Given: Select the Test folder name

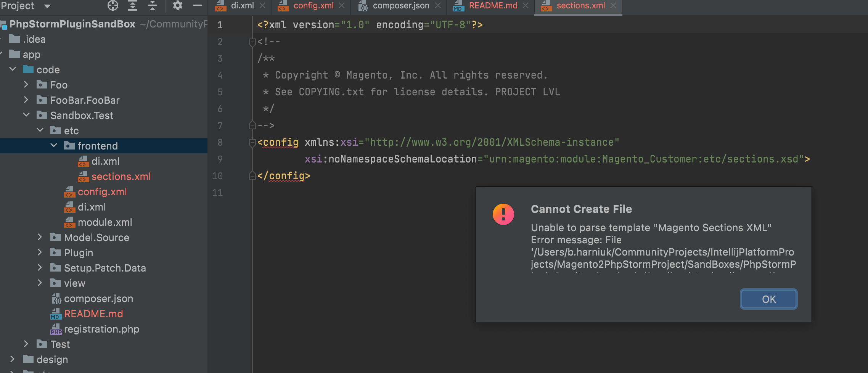Looking at the screenshot, I should click(x=60, y=344).
